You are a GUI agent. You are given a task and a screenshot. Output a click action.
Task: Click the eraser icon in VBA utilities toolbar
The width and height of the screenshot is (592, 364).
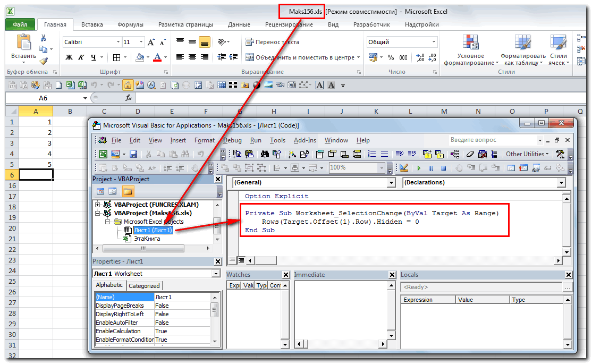click(470, 154)
